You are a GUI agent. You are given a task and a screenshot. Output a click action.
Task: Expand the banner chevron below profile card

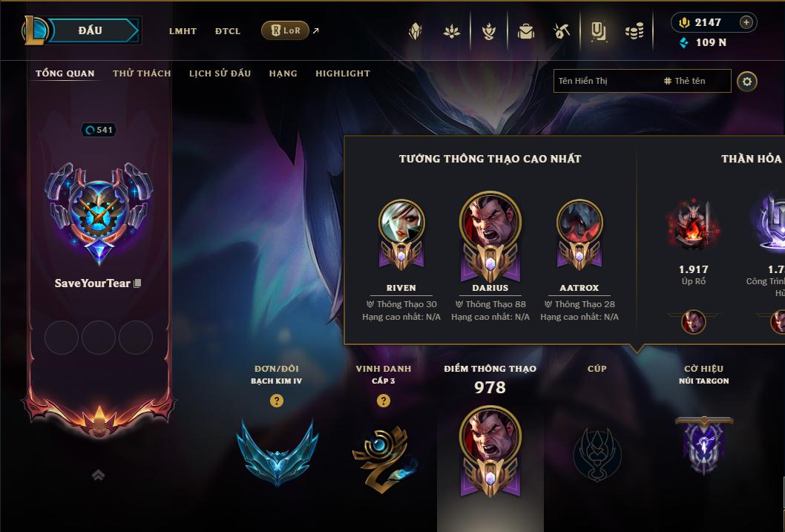99,475
